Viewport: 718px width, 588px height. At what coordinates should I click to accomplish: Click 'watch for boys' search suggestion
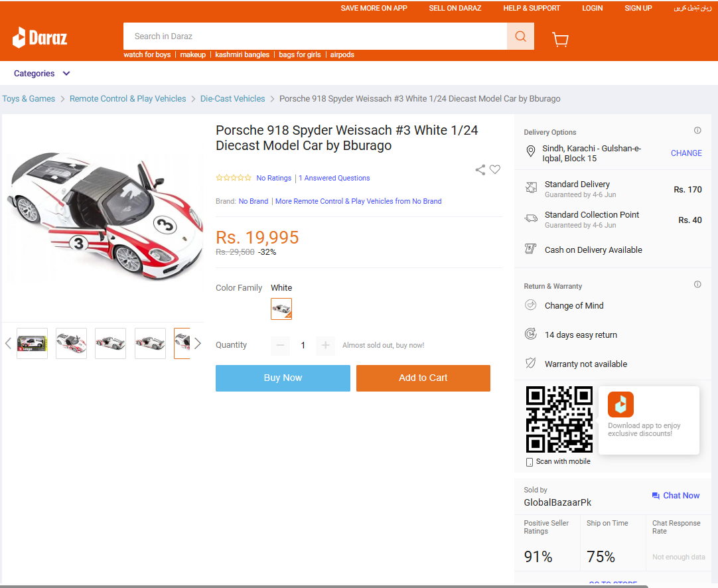click(x=147, y=54)
